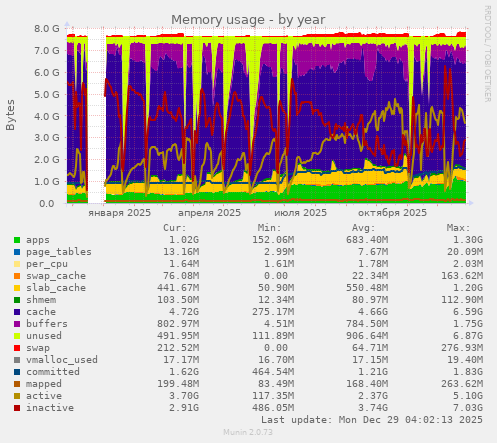Click the 'active' legend label
This screenshot has height=443, width=497.
44,396
